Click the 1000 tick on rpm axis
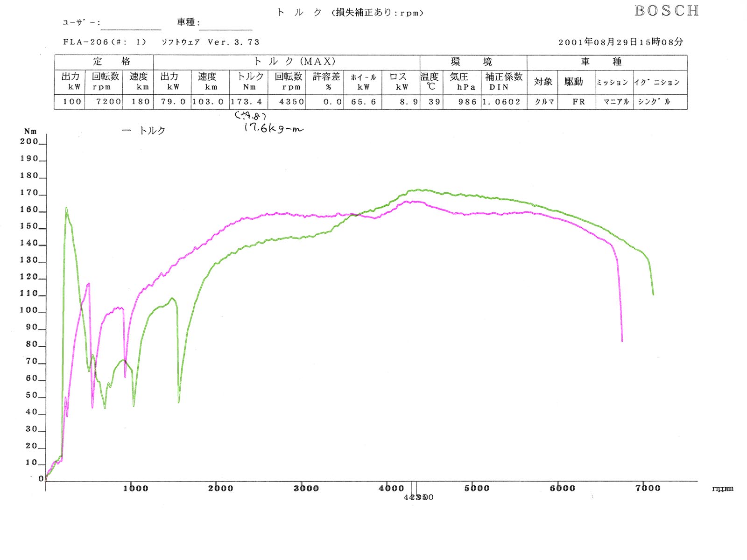This screenshot has height=560, width=747. coord(135,489)
